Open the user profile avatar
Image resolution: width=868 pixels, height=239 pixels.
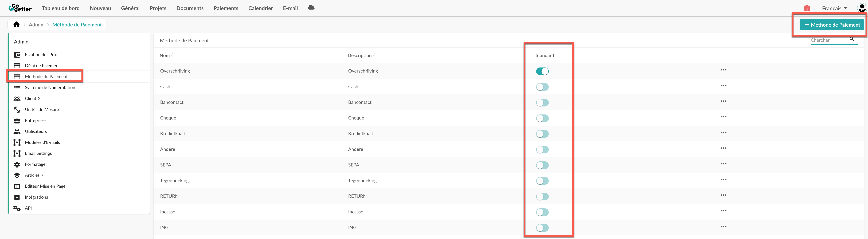(862, 8)
